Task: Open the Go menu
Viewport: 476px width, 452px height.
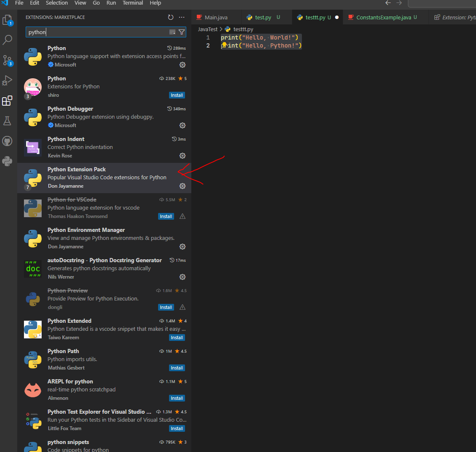Action: 96,3
